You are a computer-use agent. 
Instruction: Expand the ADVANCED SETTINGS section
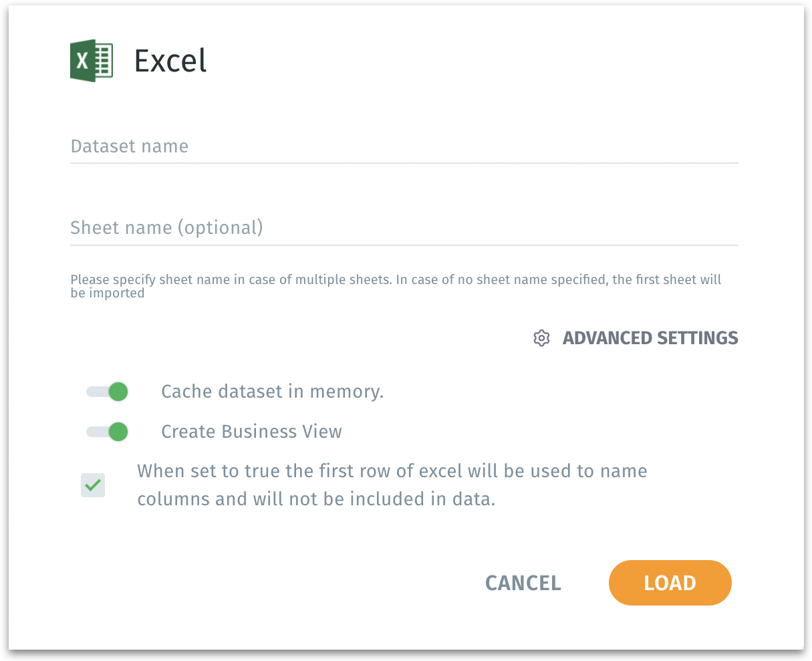point(650,338)
